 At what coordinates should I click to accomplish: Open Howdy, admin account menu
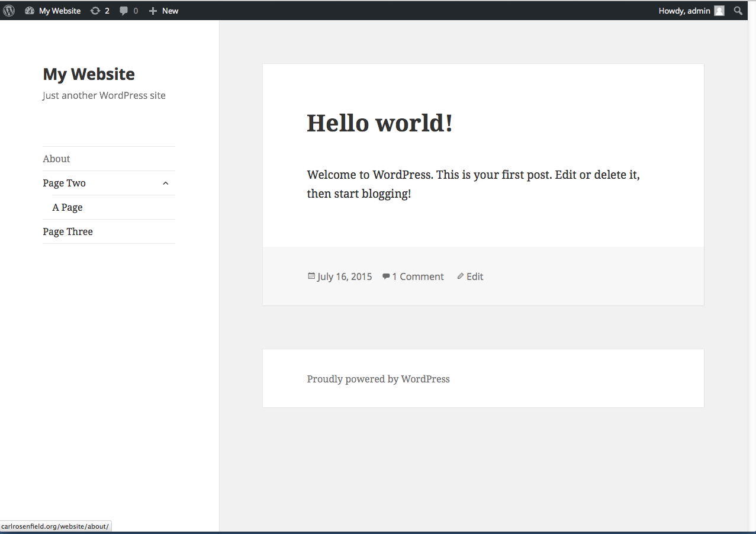[684, 11]
